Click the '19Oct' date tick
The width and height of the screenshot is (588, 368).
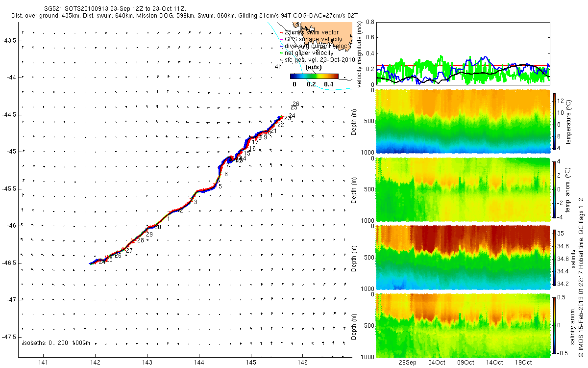coord(523,363)
